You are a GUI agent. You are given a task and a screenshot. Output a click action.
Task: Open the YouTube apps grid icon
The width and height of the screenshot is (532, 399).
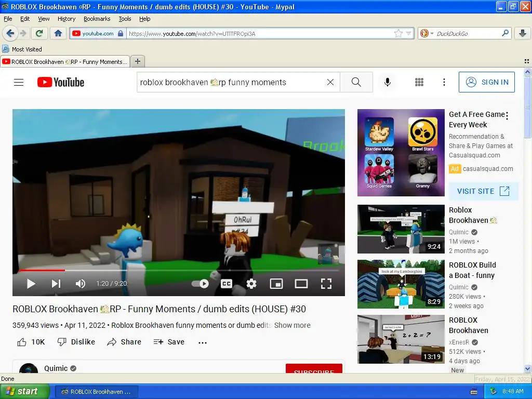(419, 82)
